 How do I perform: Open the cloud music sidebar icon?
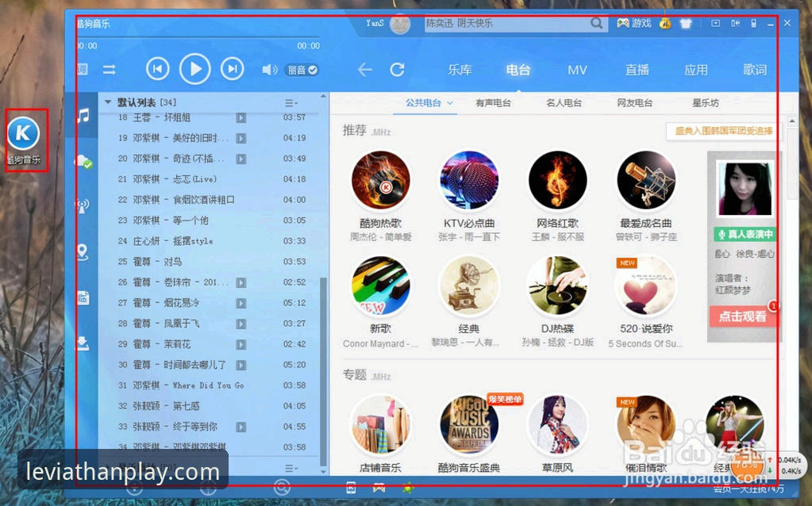point(83,162)
